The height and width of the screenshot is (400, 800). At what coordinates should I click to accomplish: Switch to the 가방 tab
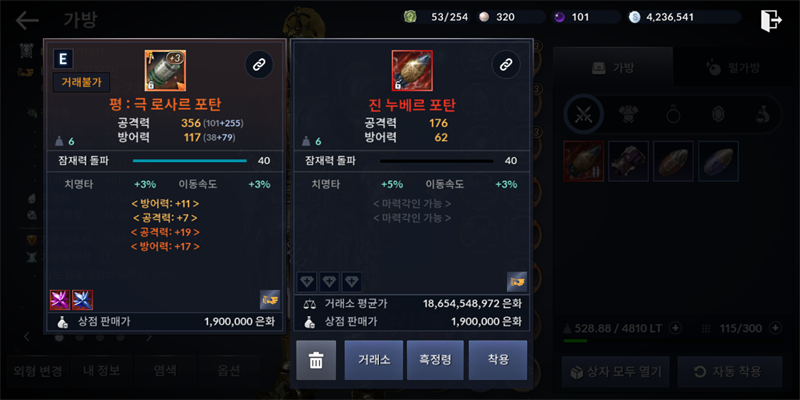pos(613,67)
